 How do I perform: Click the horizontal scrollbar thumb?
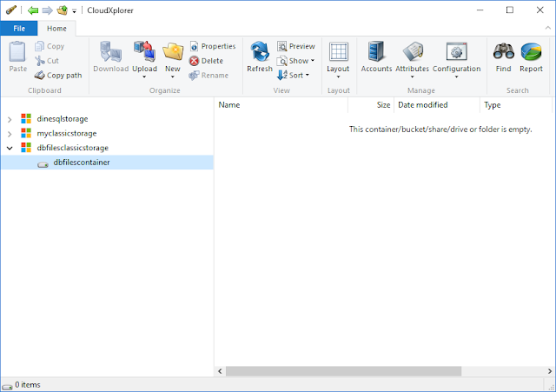tap(344, 371)
